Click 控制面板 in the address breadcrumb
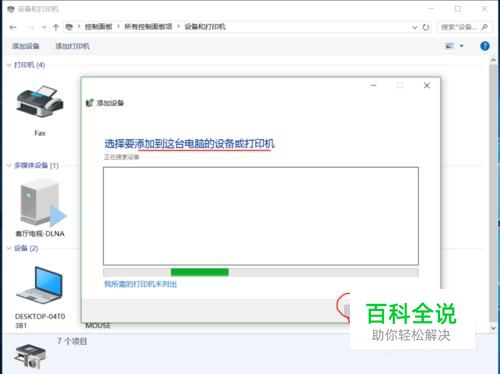Image resolution: width=500 pixels, height=374 pixels. 98,27
